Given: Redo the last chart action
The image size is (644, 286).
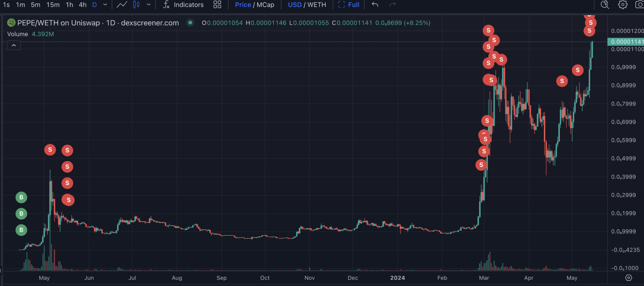Looking at the screenshot, I should tap(393, 5).
